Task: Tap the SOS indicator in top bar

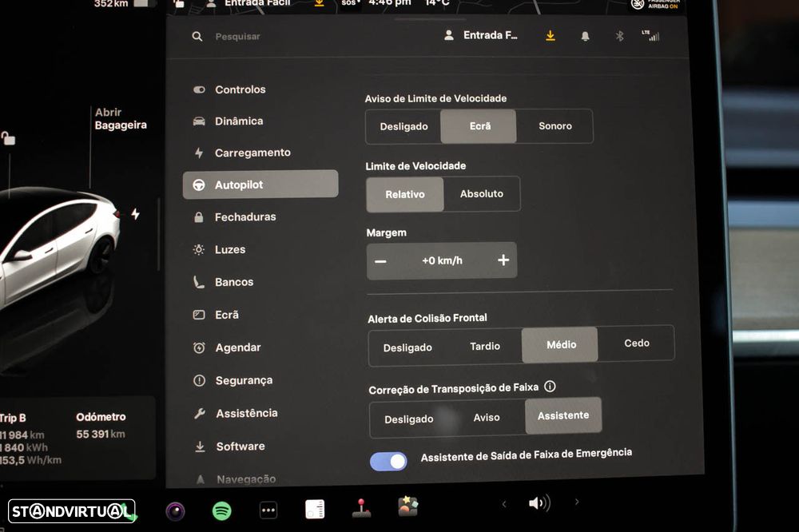Action: [351, 3]
